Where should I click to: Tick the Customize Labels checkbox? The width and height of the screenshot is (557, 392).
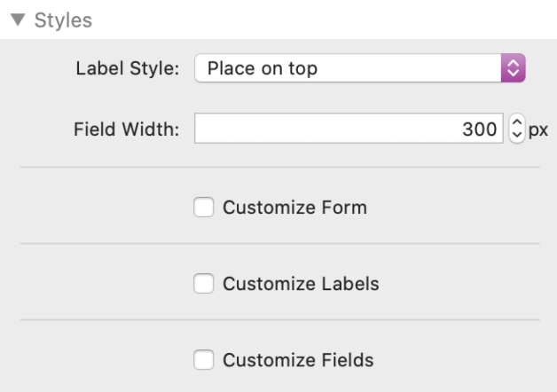coord(203,285)
